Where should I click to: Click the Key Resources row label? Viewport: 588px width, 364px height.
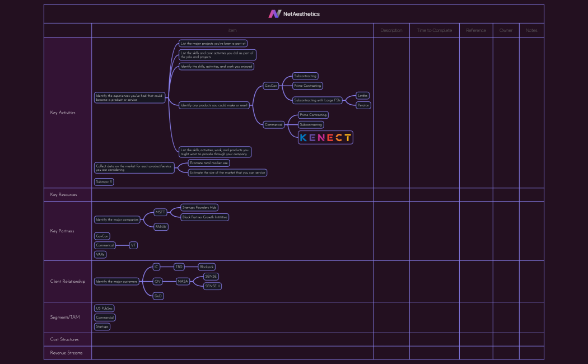click(63, 195)
